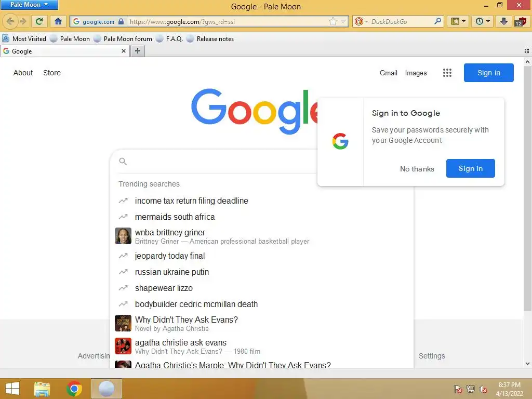This screenshot has height=399, width=532.
Task: Open the Gmail link
Action: [389, 73]
